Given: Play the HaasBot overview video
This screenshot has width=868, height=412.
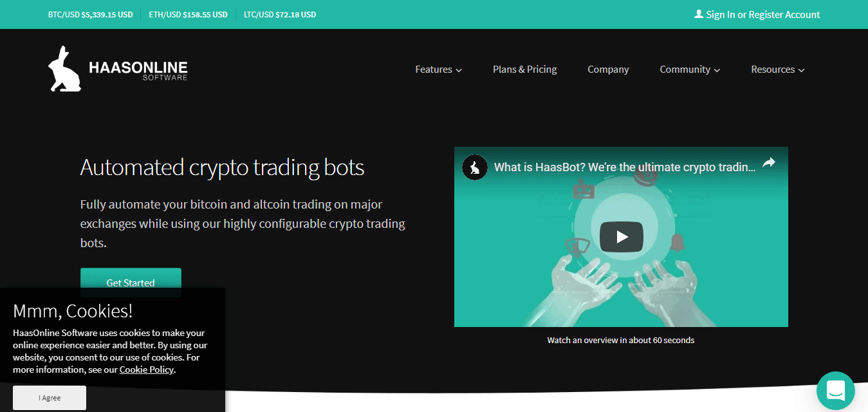Looking at the screenshot, I should coord(621,237).
